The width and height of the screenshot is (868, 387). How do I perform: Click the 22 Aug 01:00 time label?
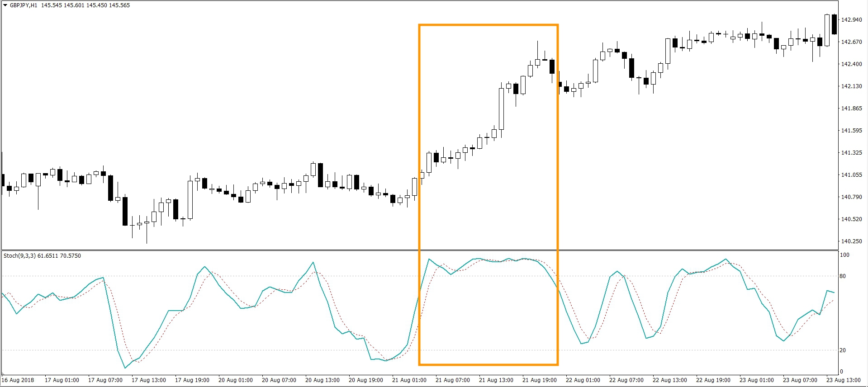pyautogui.click(x=583, y=380)
